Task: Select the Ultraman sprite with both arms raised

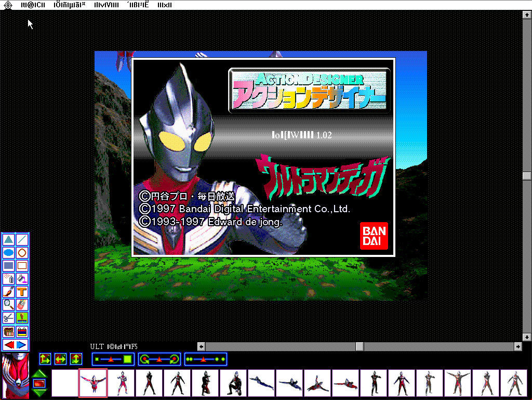Action: (458, 383)
